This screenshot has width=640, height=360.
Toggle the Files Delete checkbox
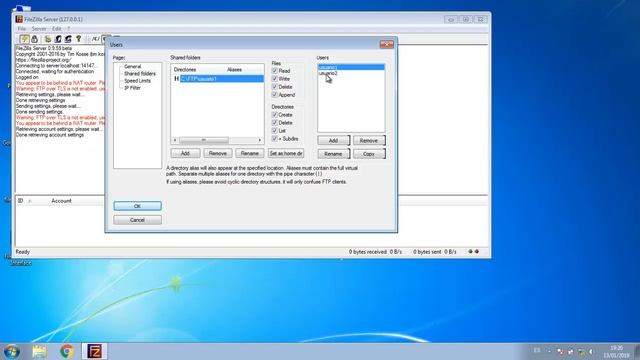click(275, 87)
